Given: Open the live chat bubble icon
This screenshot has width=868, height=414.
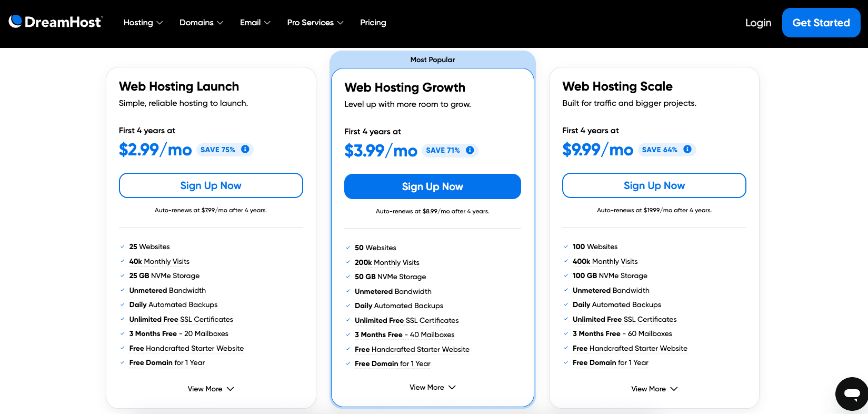Looking at the screenshot, I should pyautogui.click(x=852, y=393).
